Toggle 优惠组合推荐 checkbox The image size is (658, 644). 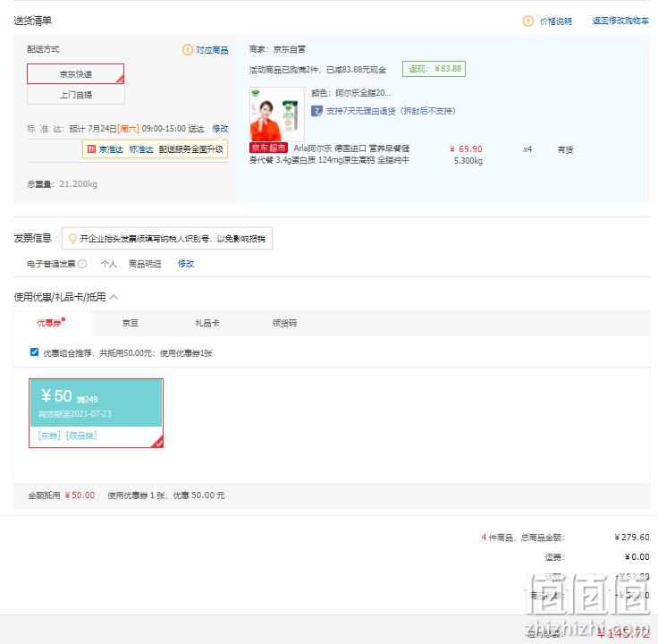pos(34,352)
